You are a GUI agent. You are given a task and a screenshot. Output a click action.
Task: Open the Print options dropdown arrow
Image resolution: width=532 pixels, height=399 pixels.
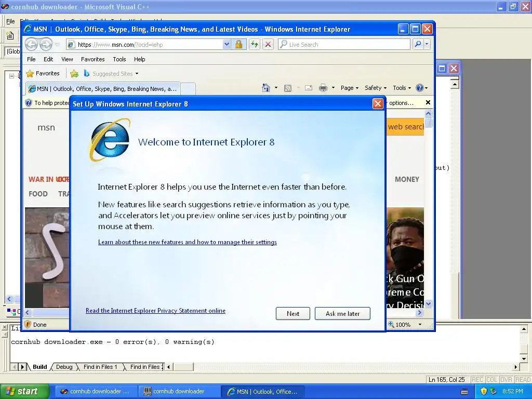(x=333, y=88)
